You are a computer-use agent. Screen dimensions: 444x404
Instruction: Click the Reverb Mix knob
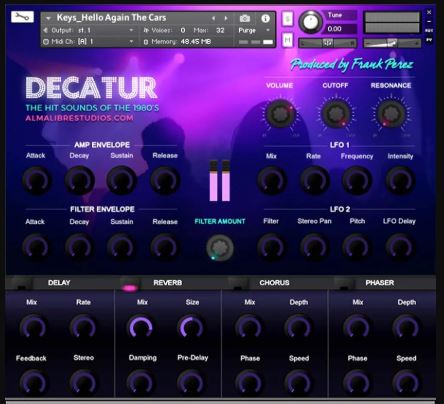tap(140, 327)
